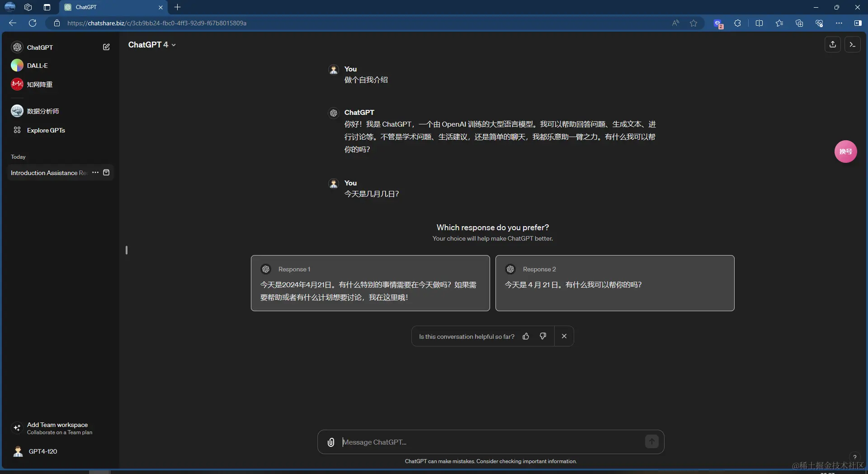Click the message 今天是几月几日?
868x474 pixels.
[372, 194]
